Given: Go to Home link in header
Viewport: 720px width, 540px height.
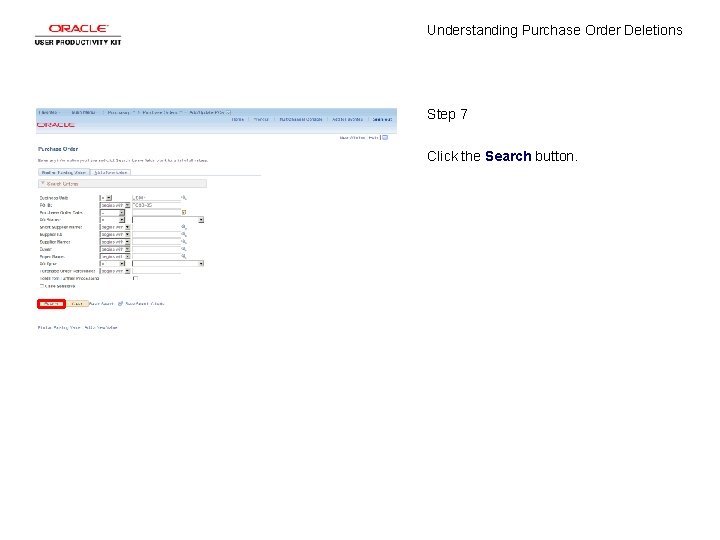Looking at the screenshot, I should coord(237,119).
